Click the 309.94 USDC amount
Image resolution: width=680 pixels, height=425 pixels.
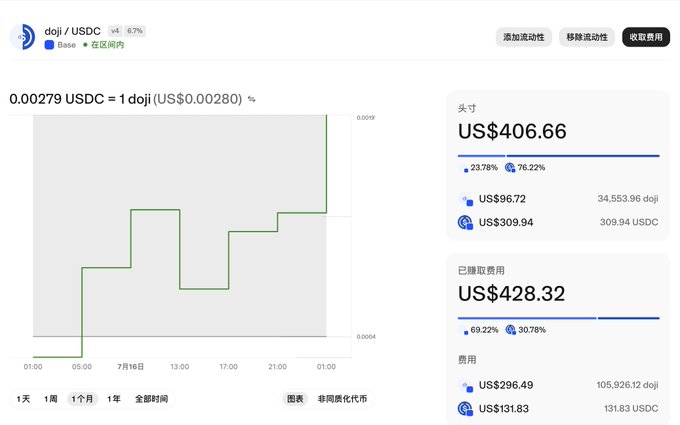coord(629,222)
